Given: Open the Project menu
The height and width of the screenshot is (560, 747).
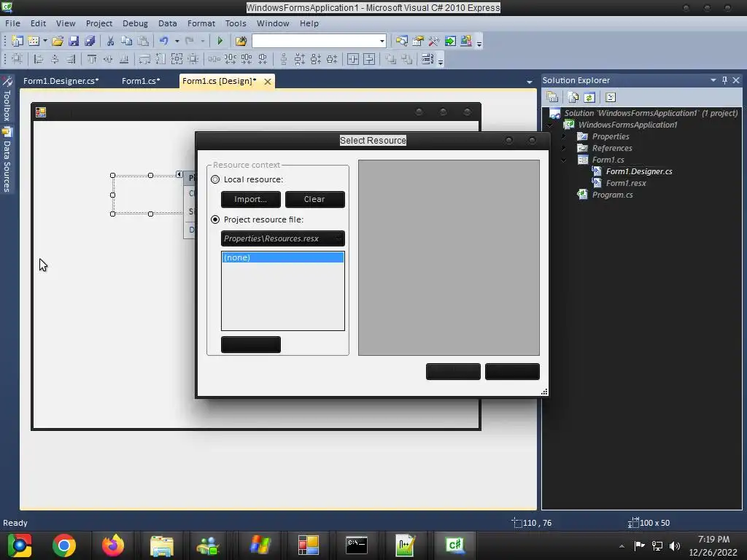Looking at the screenshot, I should click(x=99, y=23).
